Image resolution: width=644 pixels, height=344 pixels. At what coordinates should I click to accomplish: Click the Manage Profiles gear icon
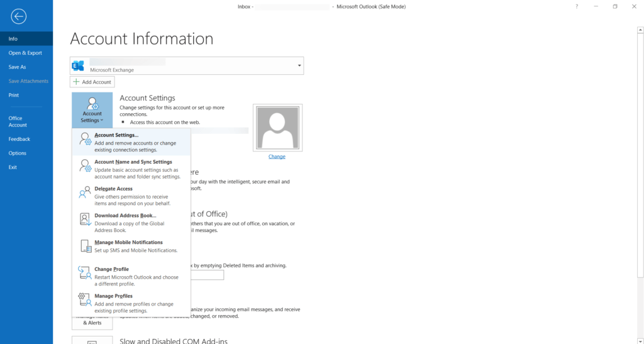85,300
